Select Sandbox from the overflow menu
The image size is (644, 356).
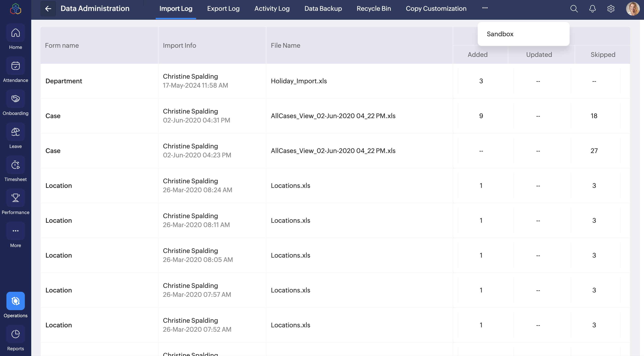(500, 34)
